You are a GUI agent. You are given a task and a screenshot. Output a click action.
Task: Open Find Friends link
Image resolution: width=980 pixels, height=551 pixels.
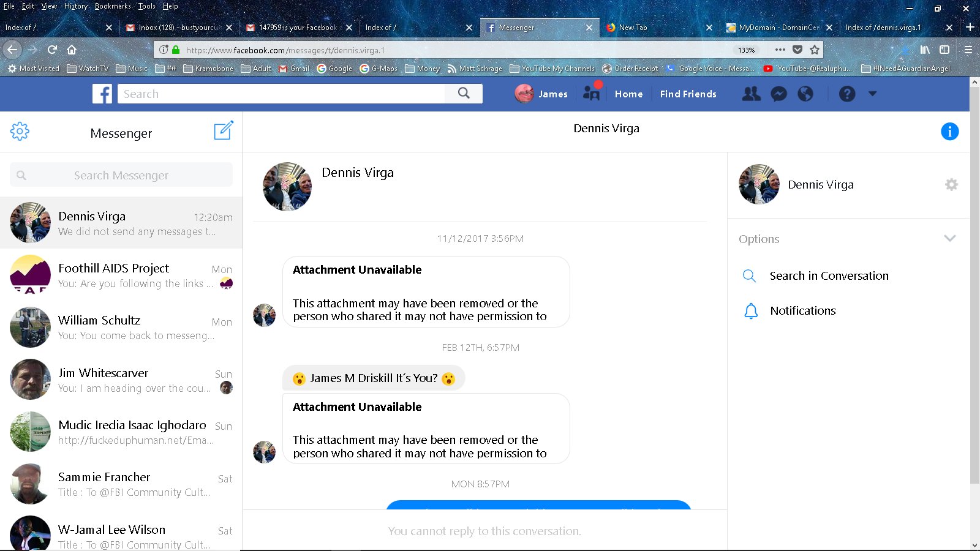click(688, 94)
